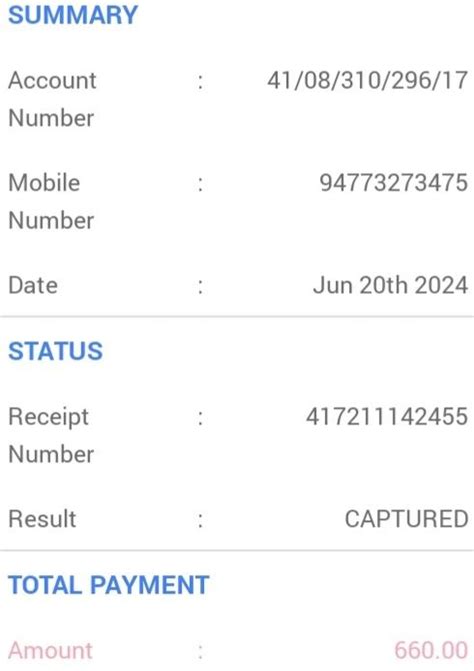Click the divider line below Result row
474x671 pixels.
pos(237,550)
